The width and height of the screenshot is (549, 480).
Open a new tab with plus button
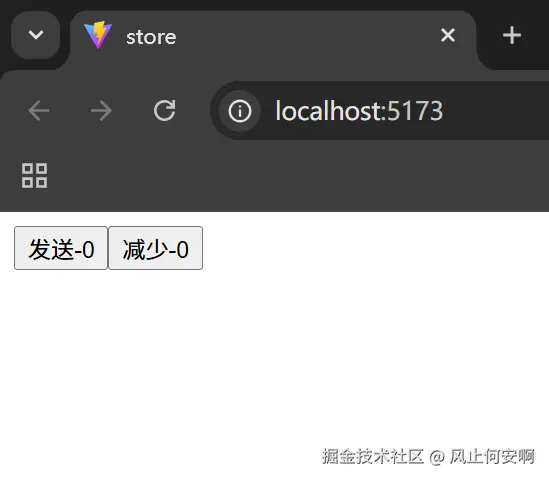pyautogui.click(x=512, y=35)
